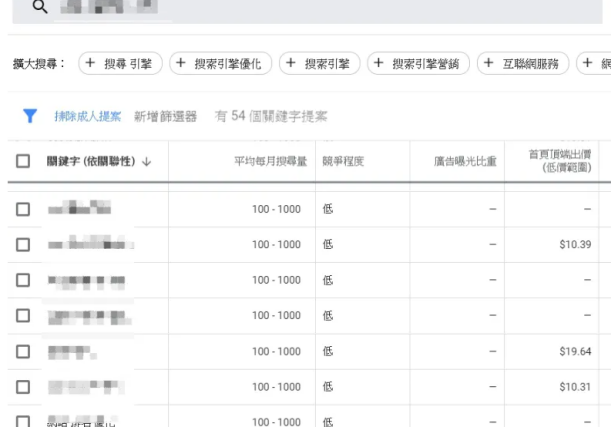This screenshot has height=427, width=611.
Task: Check the checkbox in the $10.39 row
Action: (23, 245)
